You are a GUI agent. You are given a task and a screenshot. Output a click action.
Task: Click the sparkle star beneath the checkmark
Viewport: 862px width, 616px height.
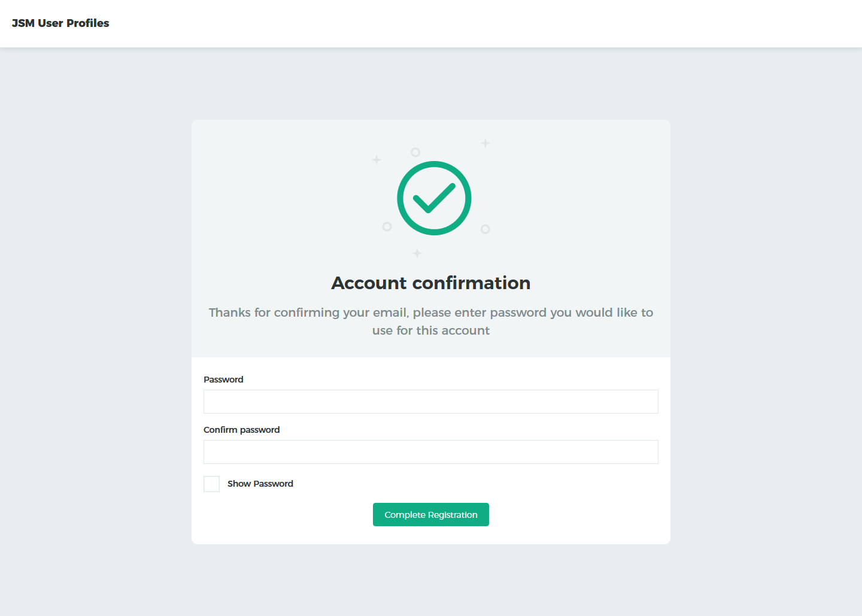pos(417,253)
